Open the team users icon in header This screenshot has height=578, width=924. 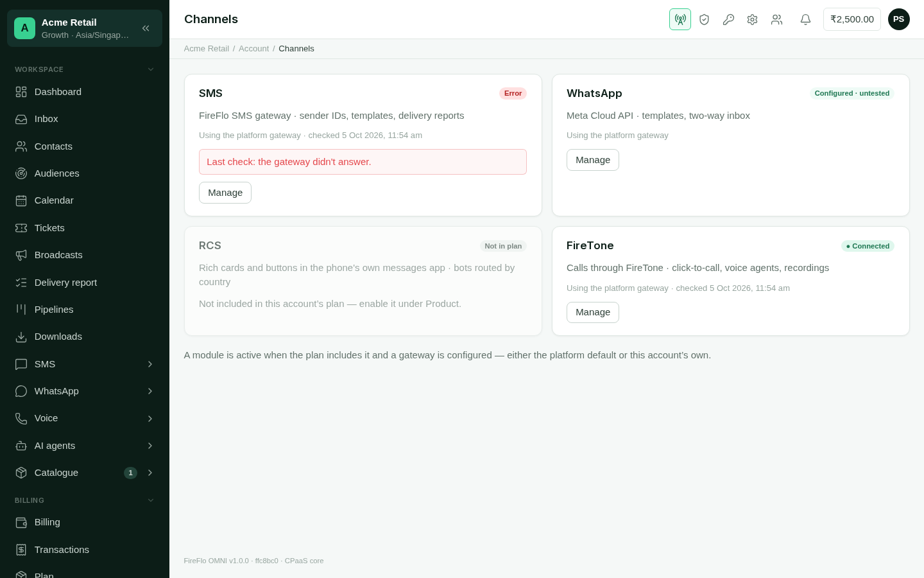776,19
